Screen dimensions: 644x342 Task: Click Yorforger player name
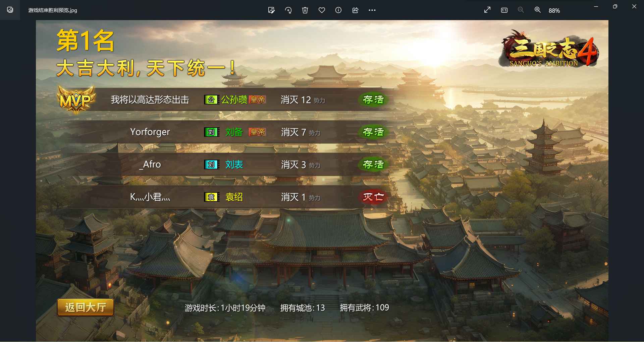pyautogui.click(x=150, y=132)
